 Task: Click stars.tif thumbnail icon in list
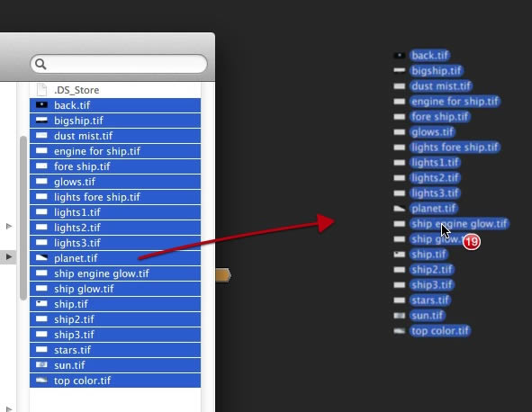41,349
